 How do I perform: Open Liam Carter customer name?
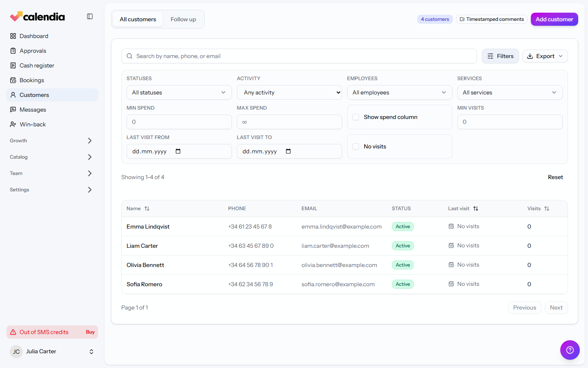142,246
